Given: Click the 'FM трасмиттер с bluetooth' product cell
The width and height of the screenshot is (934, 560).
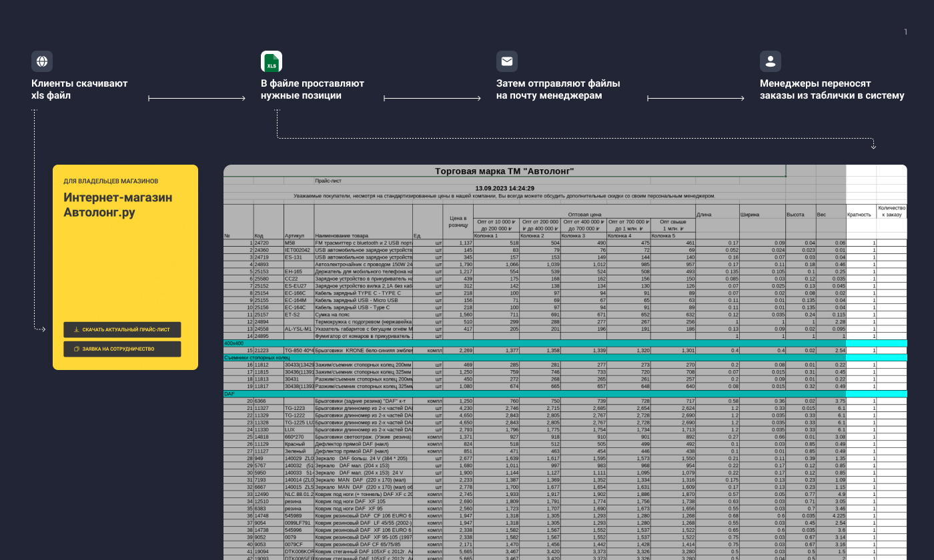Looking at the screenshot, I should point(363,243).
